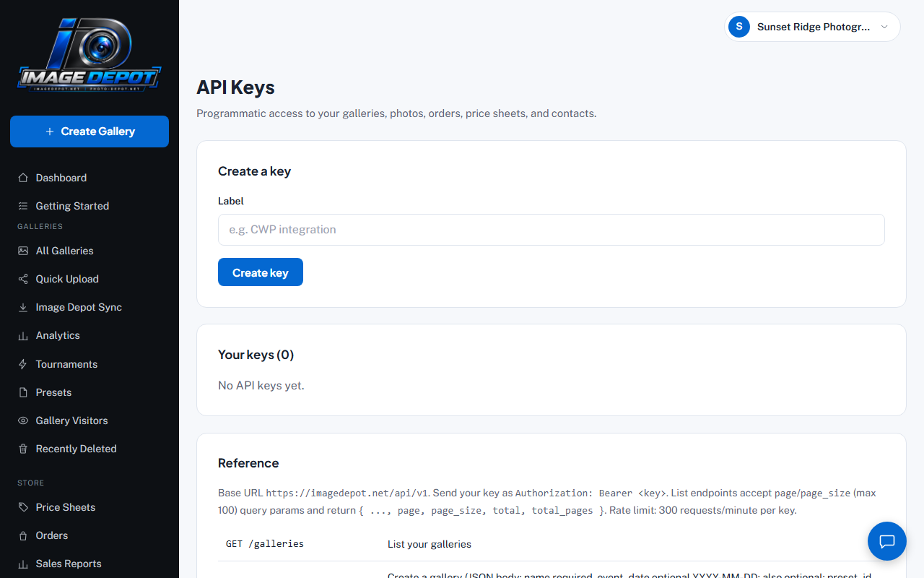
Task: Click the base URL https://imagedepot.net/api/v1 text
Action: [x=348, y=493]
